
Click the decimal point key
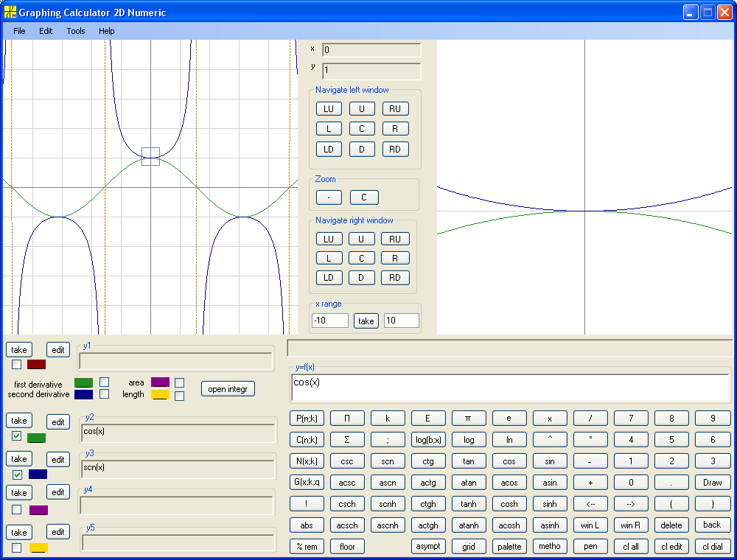(x=671, y=483)
